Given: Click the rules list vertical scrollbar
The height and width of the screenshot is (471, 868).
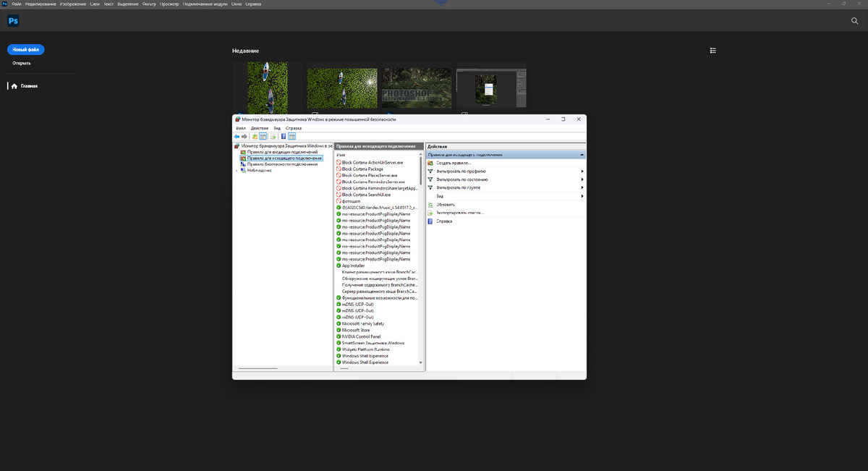Looking at the screenshot, I should (x=421, y=257).
